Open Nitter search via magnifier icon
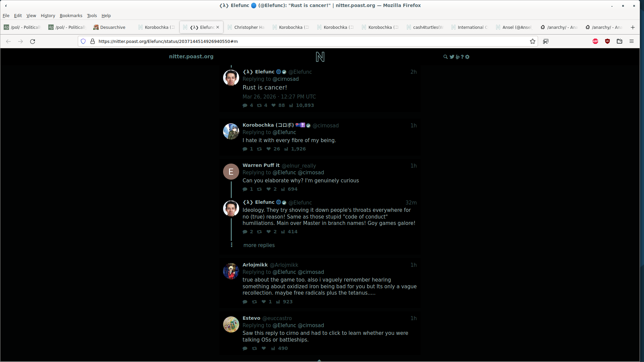Screen dimensions: 644x362 click(445, 57)
